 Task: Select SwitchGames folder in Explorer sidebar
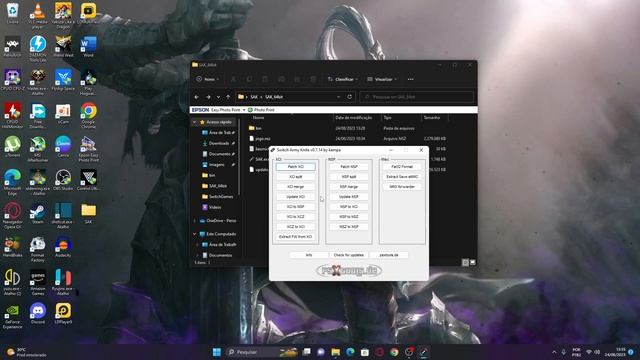pyautogui.click(x=217, y=197)
